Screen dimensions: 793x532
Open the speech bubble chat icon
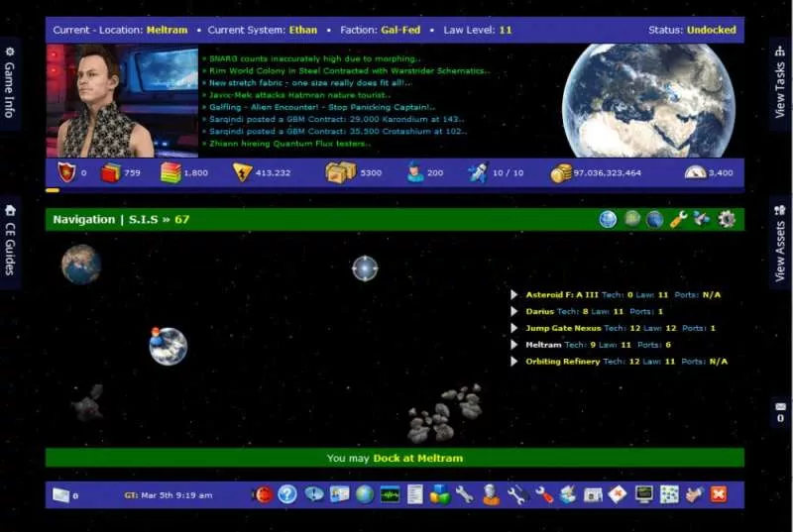pos(314,494)
